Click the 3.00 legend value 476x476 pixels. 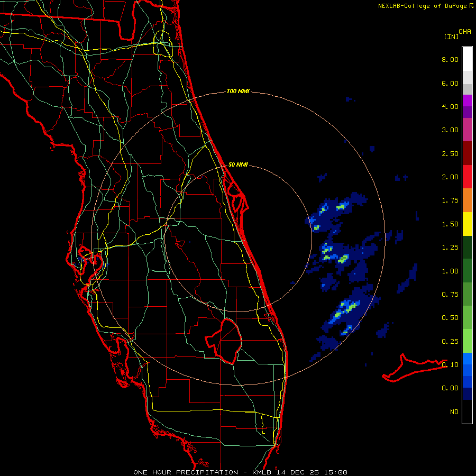click(450, 130)
